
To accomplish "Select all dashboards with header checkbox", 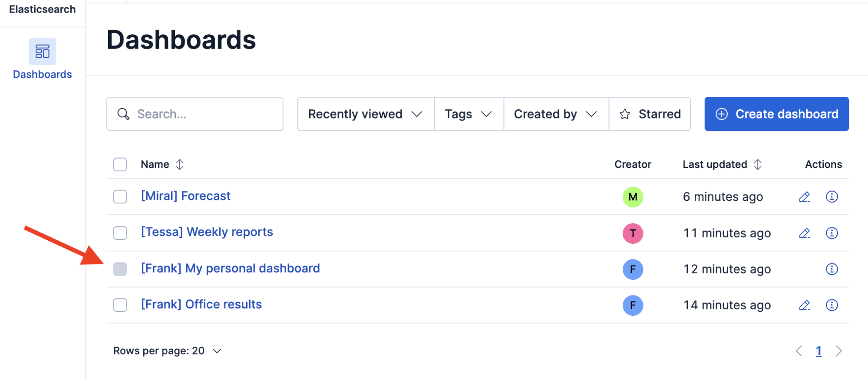I will [120, 165].
